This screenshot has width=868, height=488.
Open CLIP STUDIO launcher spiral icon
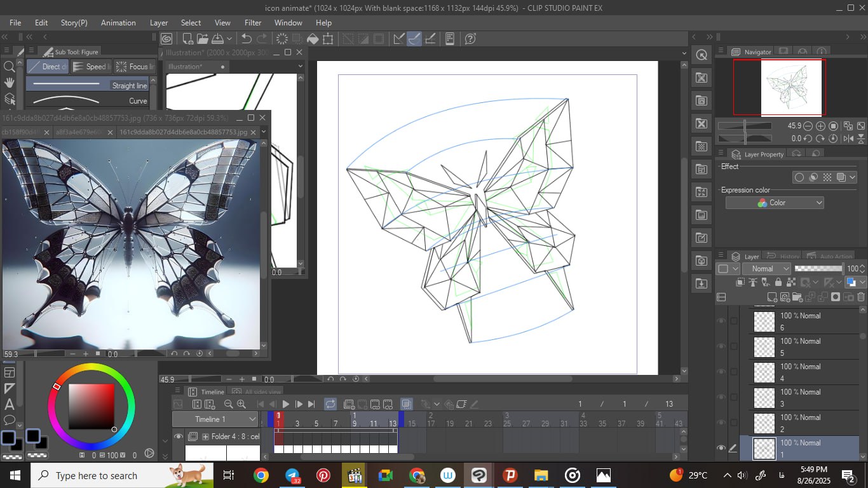point(166,39)
